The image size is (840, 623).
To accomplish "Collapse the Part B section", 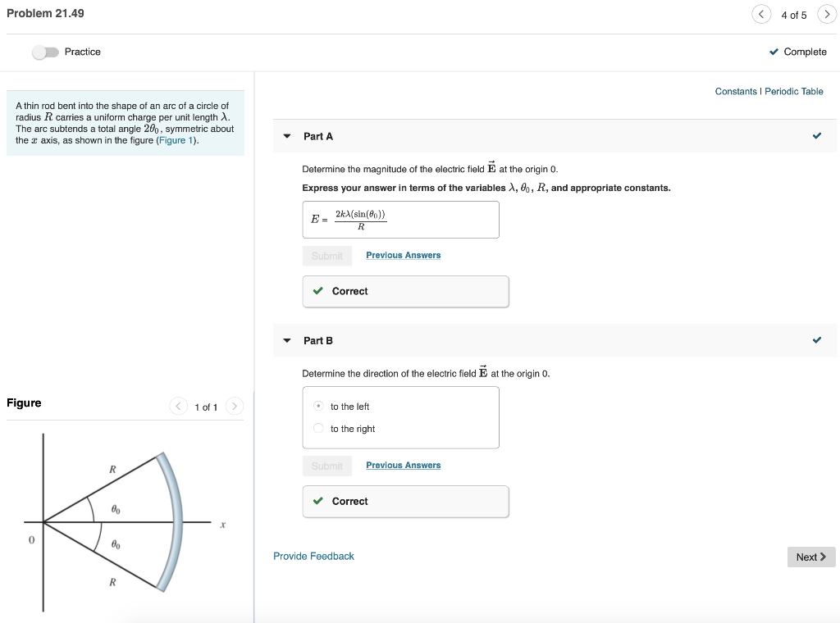I will [x=286, y=340].
